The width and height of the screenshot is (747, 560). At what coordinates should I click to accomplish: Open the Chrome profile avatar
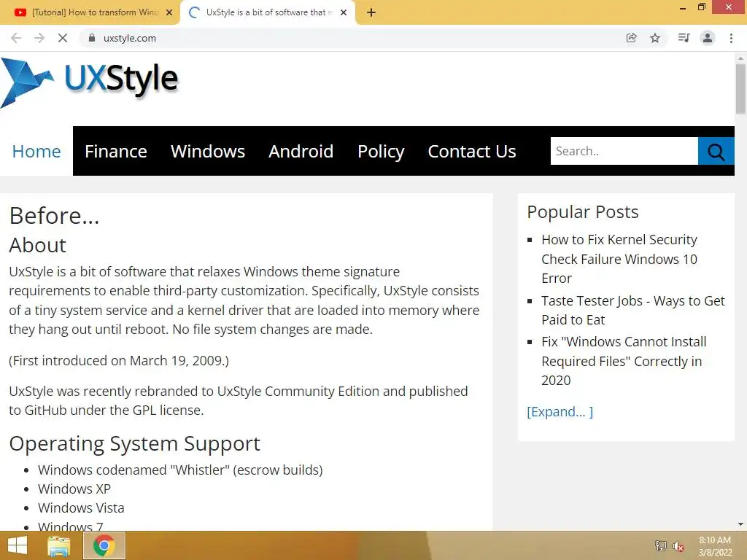[x=707, y=38]
